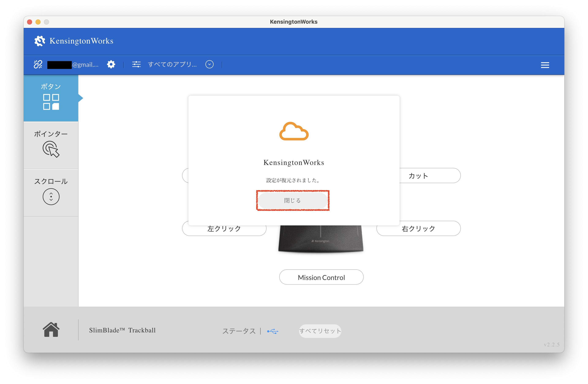
Task: Click the orange cloud icon in dialog
Action: tap(294, 131)
